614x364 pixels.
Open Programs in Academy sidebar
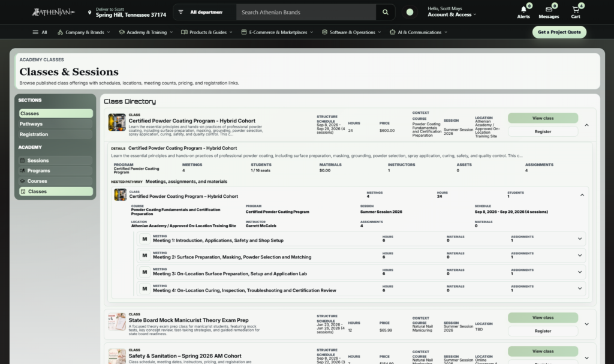pyautogui.click(x=56, y=170)
